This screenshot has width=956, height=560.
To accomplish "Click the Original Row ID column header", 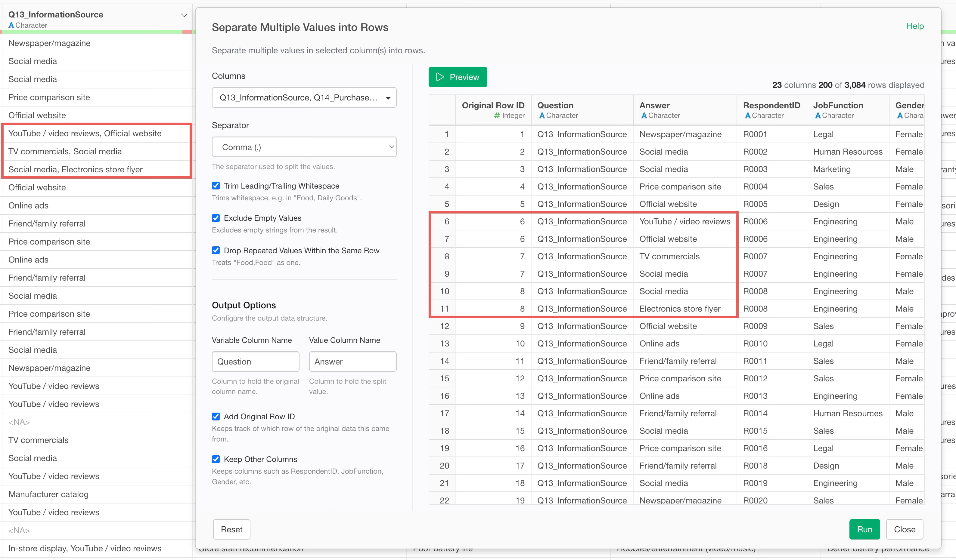I will click(493, 110).
